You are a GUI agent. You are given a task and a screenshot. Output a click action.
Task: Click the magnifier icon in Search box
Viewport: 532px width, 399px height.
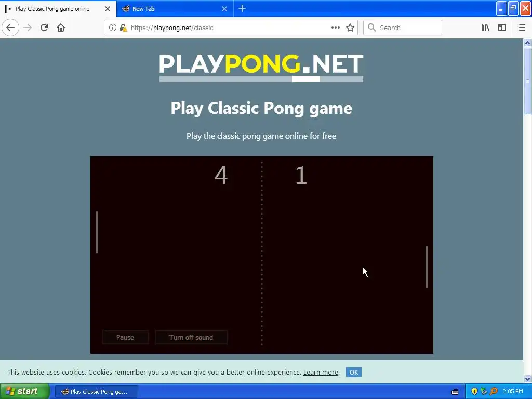372,28
